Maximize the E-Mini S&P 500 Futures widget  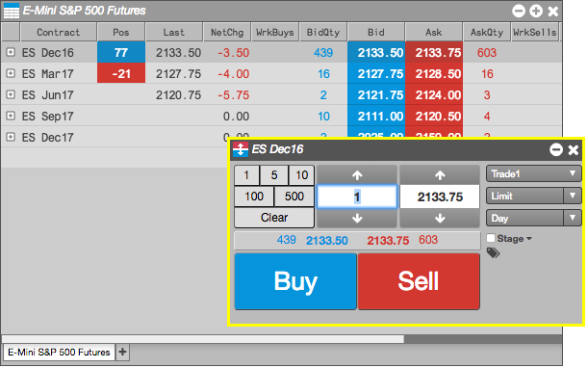(x=536, y=11)
